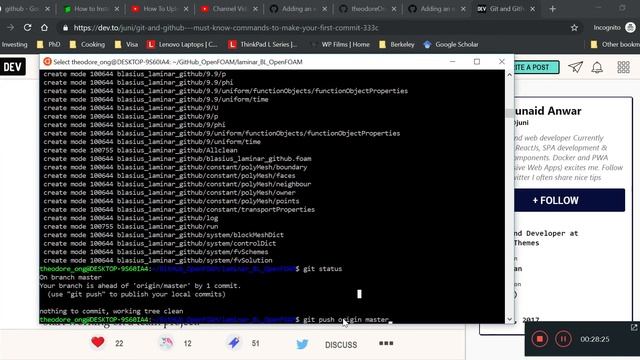This screenshot has height=360, width=640.
Task: Click the dev.to address bar URL
Action: click(226, 28)
